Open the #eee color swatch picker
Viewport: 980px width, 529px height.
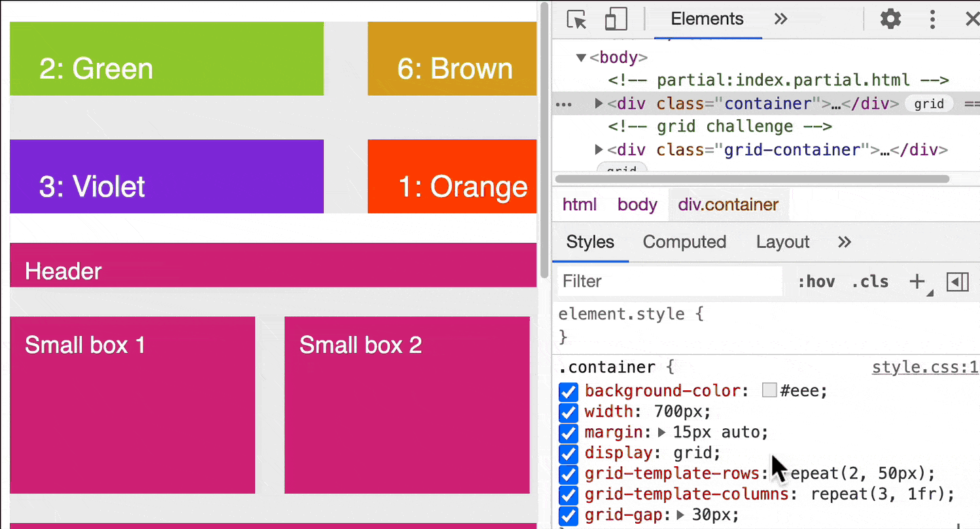769,391
